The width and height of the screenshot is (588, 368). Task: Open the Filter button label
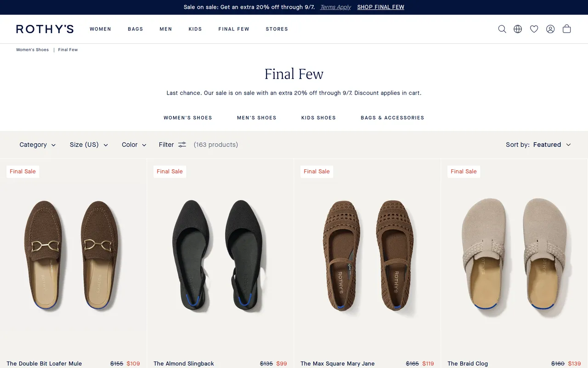pos(166,144)
